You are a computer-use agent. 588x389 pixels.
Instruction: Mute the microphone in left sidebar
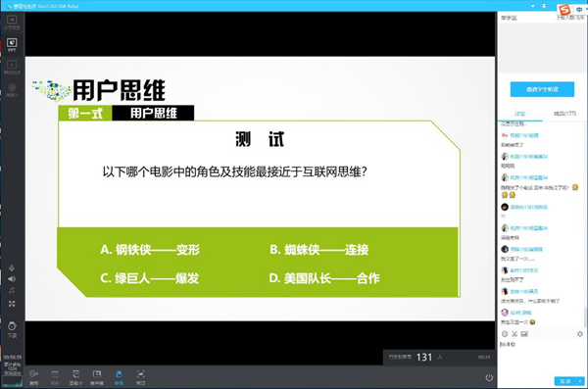[12, 267]
